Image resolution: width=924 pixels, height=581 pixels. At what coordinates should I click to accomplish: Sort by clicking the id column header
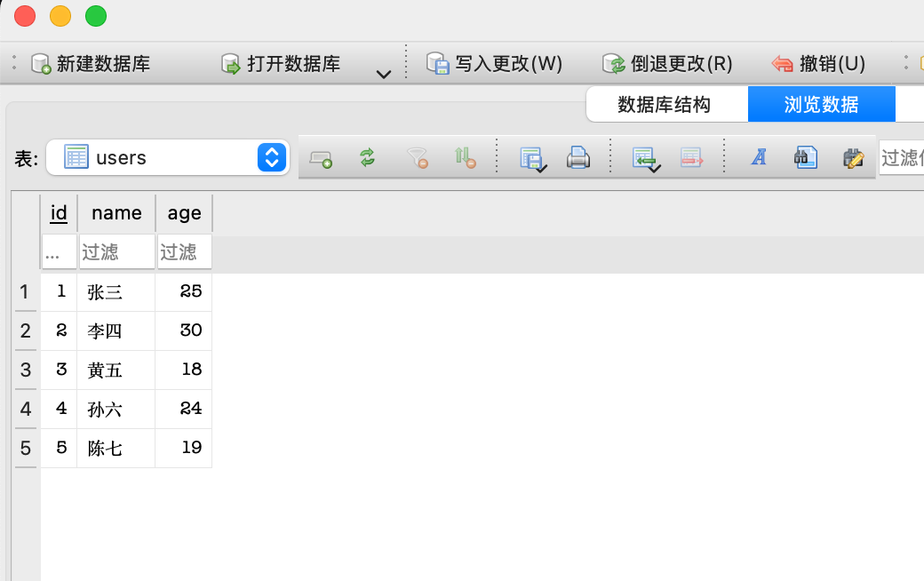point(58,213)
